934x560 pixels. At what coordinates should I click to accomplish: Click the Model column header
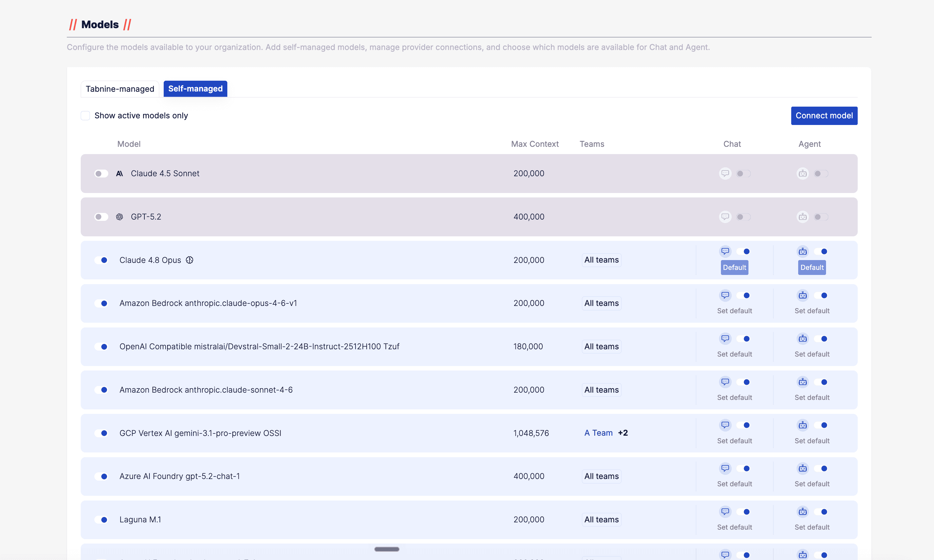click(129, 144)
